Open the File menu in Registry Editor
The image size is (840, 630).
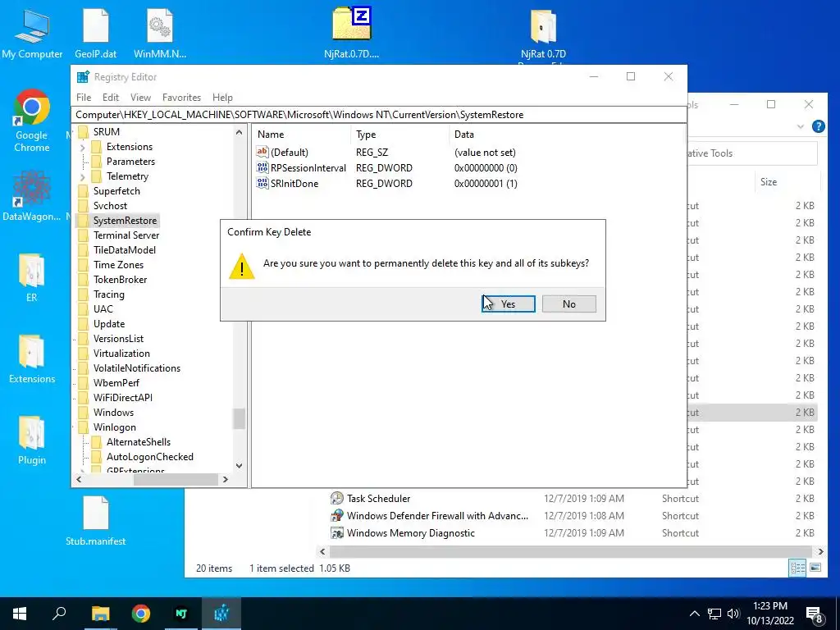(x=84, y=98)
